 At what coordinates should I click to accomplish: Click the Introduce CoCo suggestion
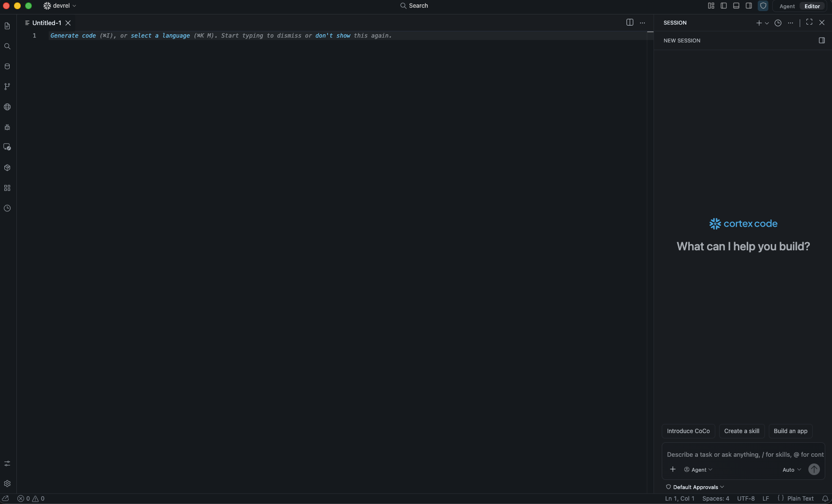tap(688, 431)
